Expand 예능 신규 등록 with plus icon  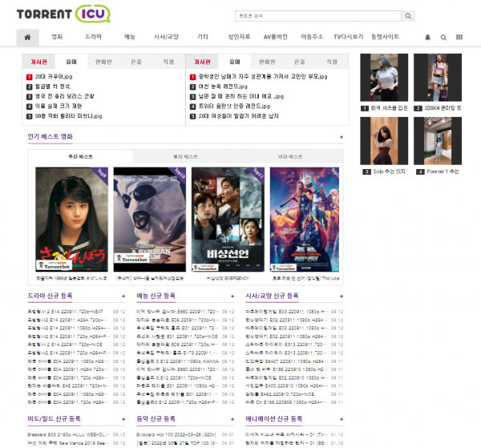coord(232,296)
